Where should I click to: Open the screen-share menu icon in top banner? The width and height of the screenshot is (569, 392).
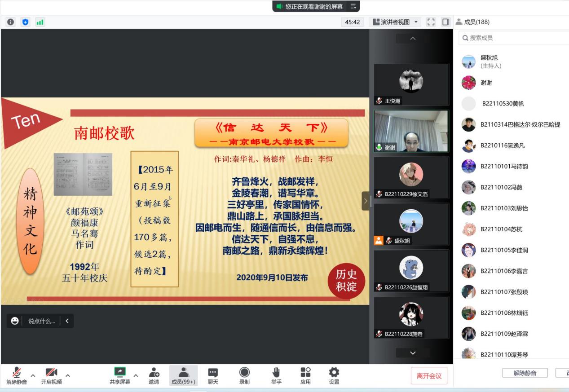(x=353, y=6)
